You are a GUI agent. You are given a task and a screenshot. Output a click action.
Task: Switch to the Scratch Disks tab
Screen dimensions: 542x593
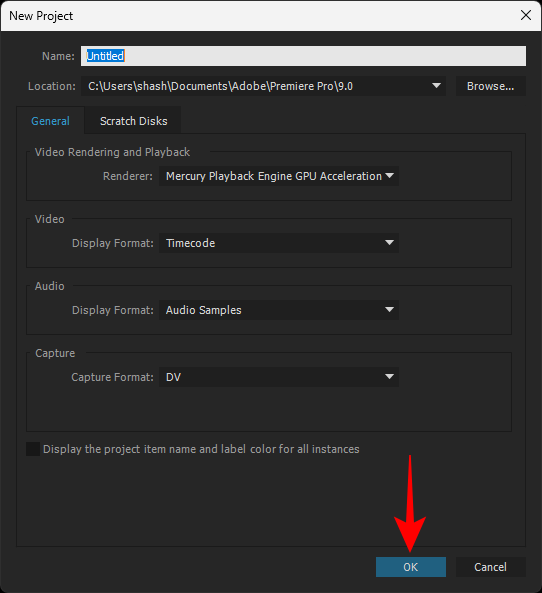tap(133, 121)
